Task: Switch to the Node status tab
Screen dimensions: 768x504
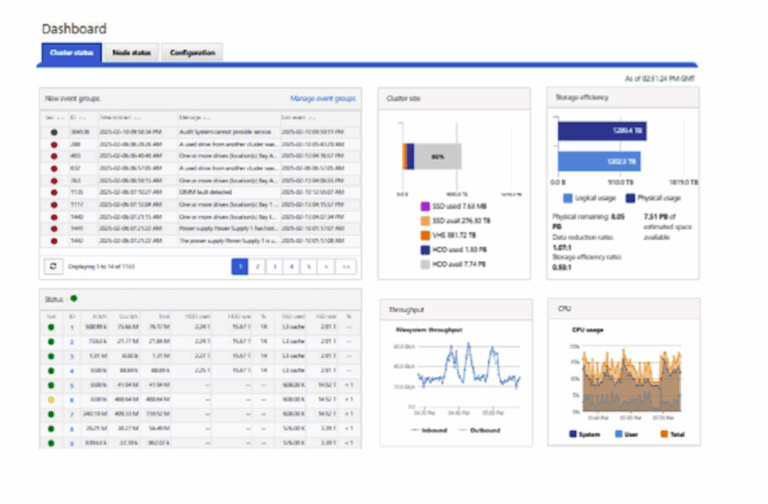Action: (x=132, y=52)
